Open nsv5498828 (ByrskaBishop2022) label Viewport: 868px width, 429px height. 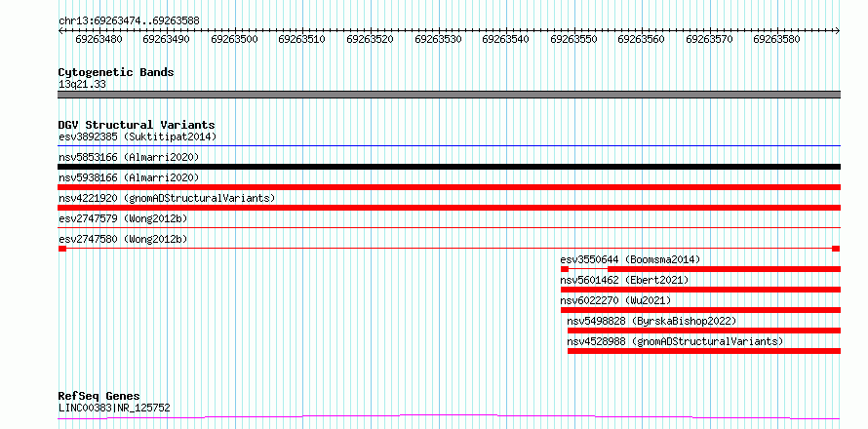651,321
